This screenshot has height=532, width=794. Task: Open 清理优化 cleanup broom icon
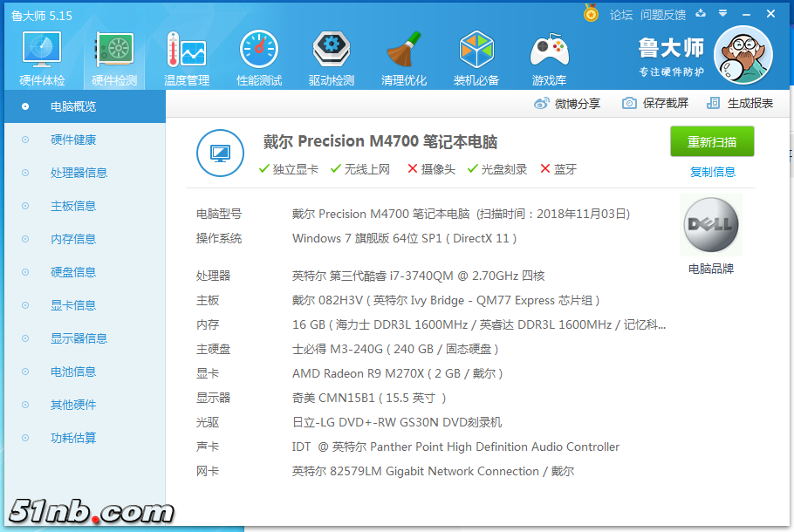(x=404, y=58)
